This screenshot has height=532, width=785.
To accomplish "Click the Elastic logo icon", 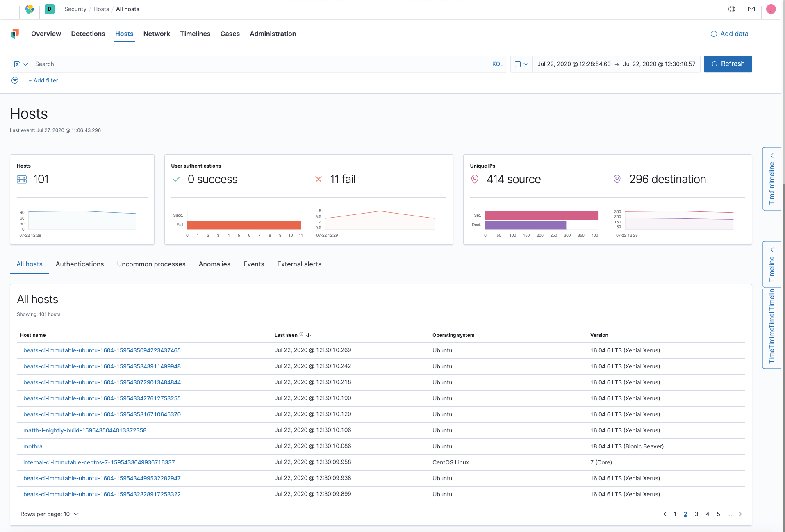I will [x=30, y=9].
